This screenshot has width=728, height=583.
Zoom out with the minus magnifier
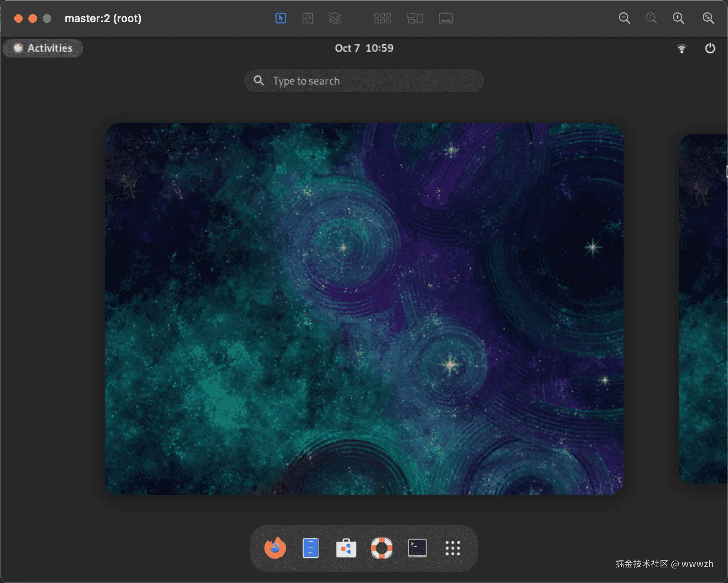coord(624,18)
